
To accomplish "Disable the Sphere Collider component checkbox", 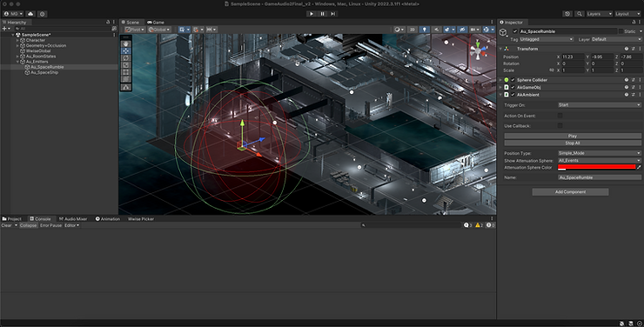I will (513, 80).
